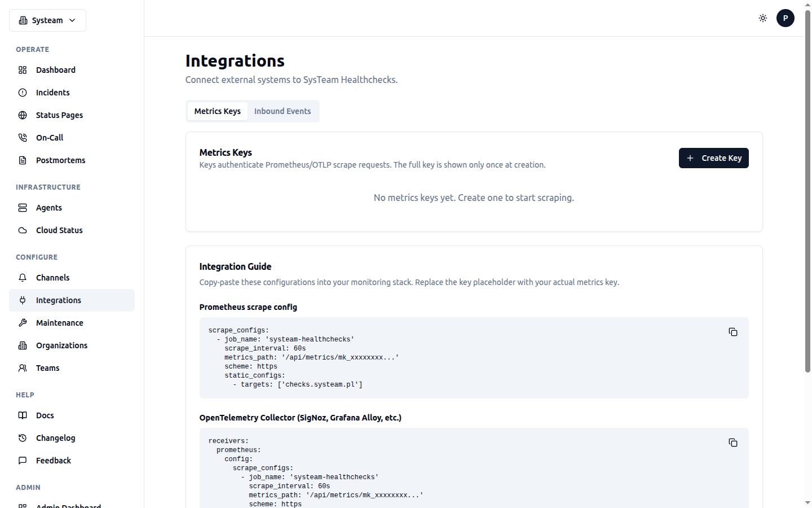Click "No metrics keys yet" message
Viewport: 812px width, 508px height.
474,198
